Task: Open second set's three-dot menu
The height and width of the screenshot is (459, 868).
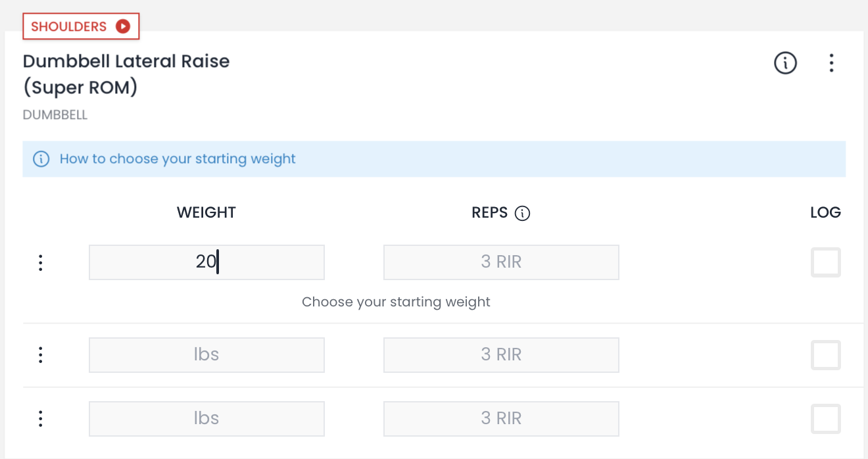Action: coord(41,355)
